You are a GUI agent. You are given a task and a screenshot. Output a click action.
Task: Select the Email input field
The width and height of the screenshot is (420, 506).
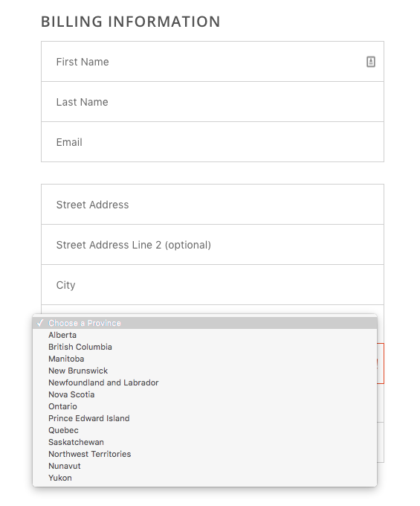pyautogui.click(x=213, y=142)
